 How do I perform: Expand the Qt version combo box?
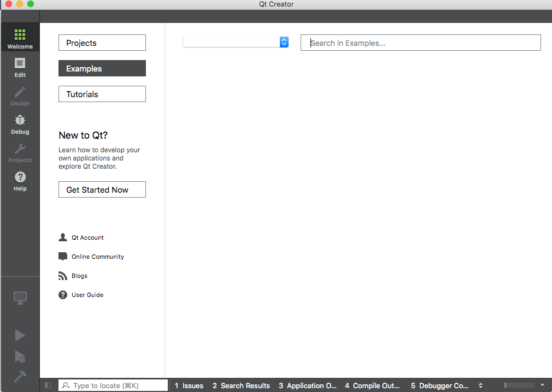pyautogui.click(x=236, y=42)
